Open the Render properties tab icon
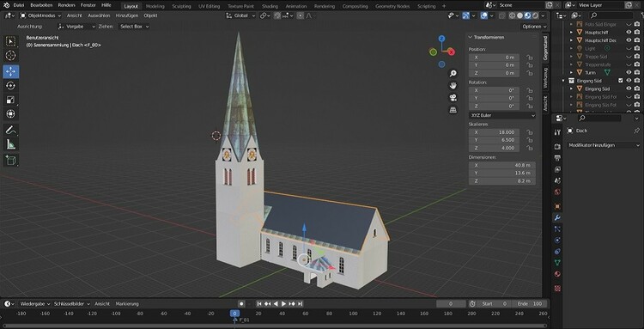This screenshot has width=644, height=329. tap(557, 147)
